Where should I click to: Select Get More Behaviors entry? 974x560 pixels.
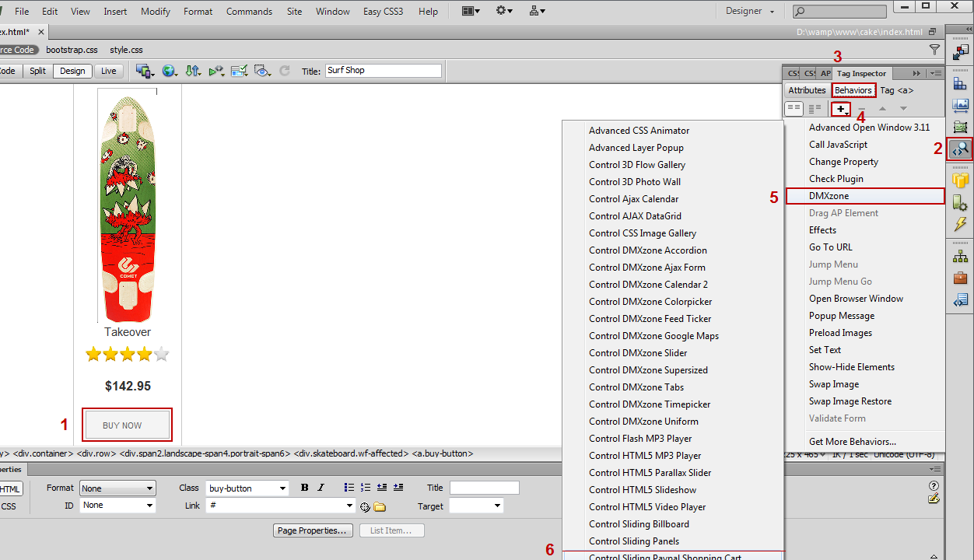tap(852, 442)
